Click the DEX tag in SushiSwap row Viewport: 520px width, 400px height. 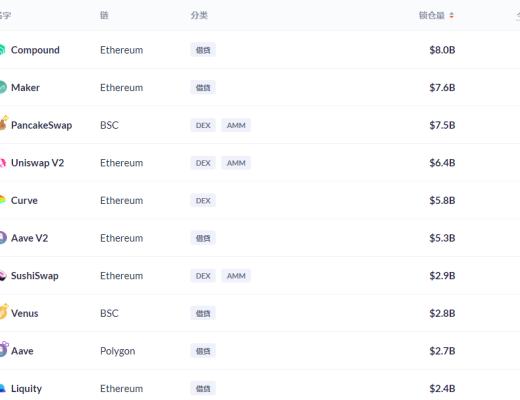203,276
